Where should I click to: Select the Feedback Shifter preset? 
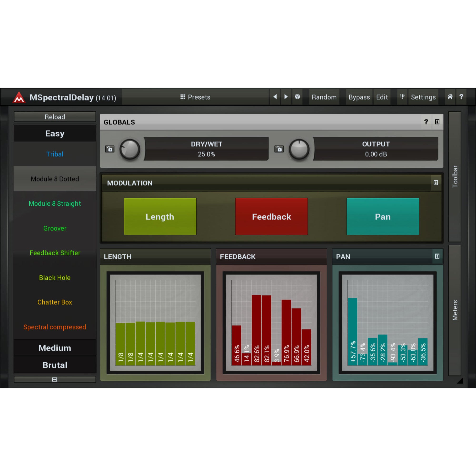pyautogui.click(x=55, y=253)
